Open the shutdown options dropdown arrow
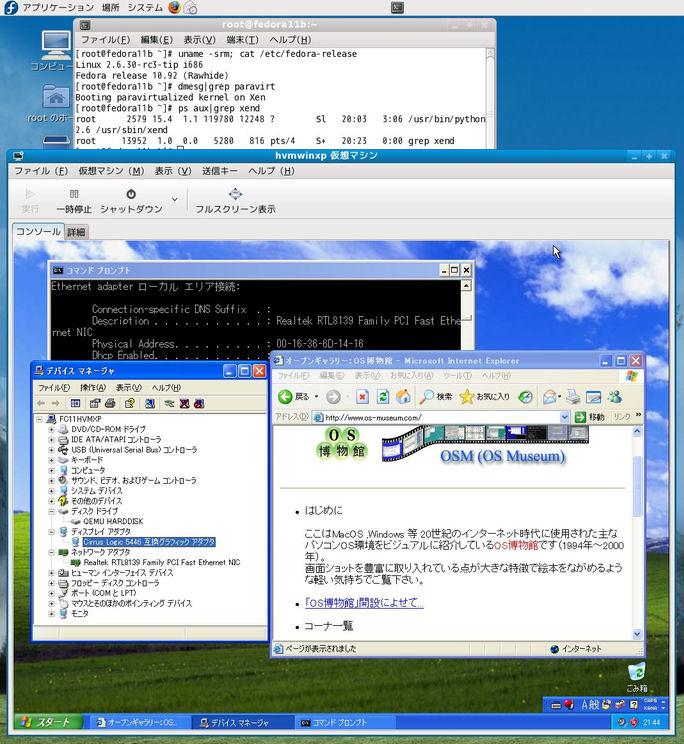This screenshot has width=684, height=744. pyautogui.click(x=175, y=200)
